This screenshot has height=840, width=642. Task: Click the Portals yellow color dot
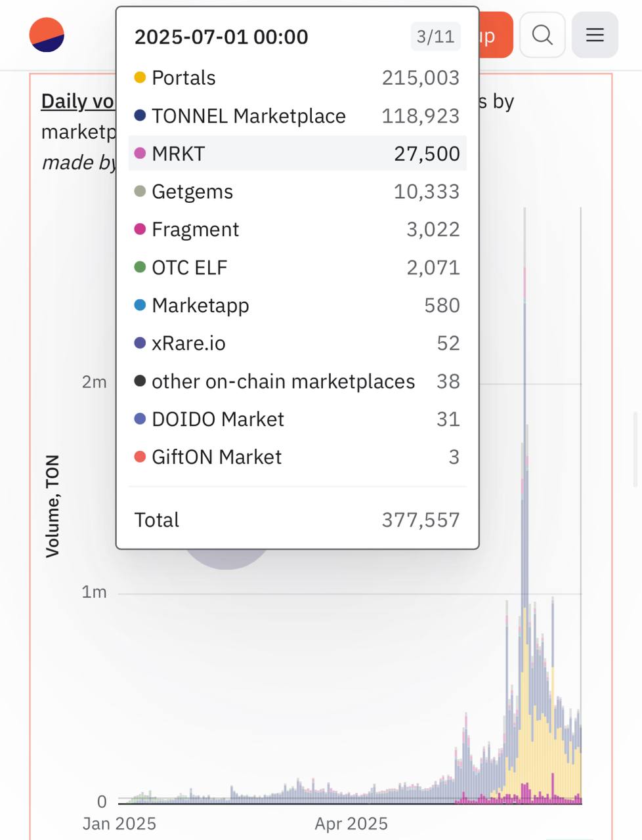[x=140, y=77]
